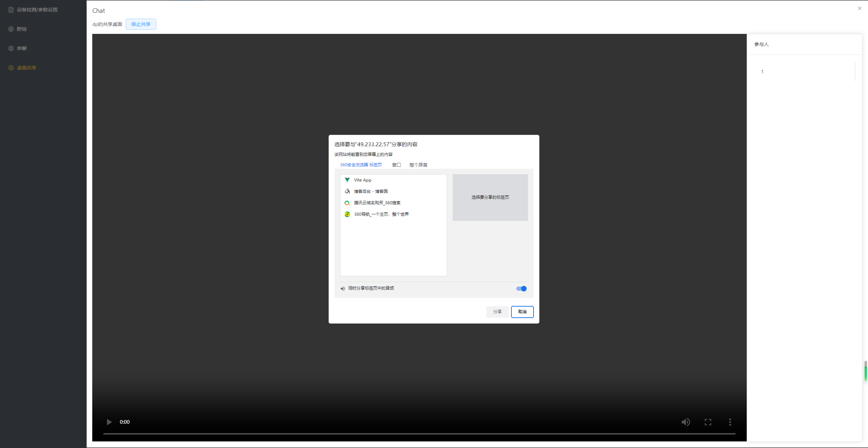
Task: Toggle off the tab audio sharing switch
Action: (521, 289)
